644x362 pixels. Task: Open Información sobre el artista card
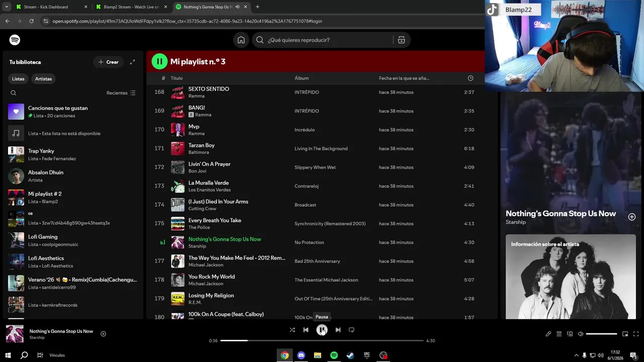click(x=570, y=277)
